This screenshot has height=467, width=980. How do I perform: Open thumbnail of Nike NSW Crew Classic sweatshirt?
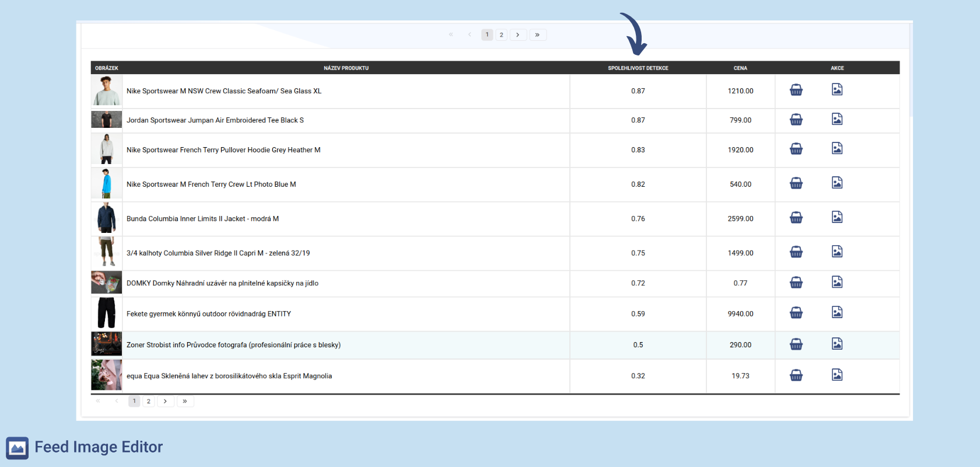pos(106,90)
